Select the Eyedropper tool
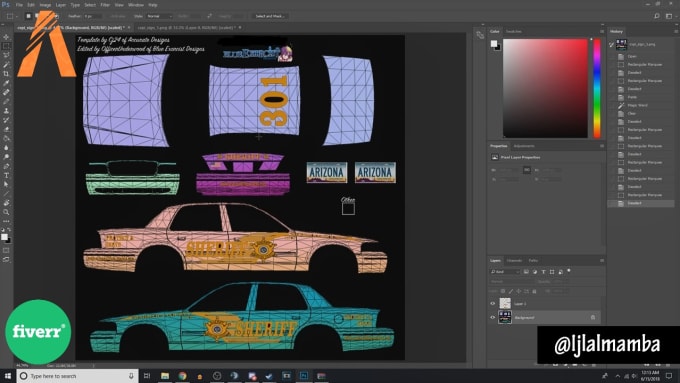Viewport: 680px width, 383px height. [6, 82]
